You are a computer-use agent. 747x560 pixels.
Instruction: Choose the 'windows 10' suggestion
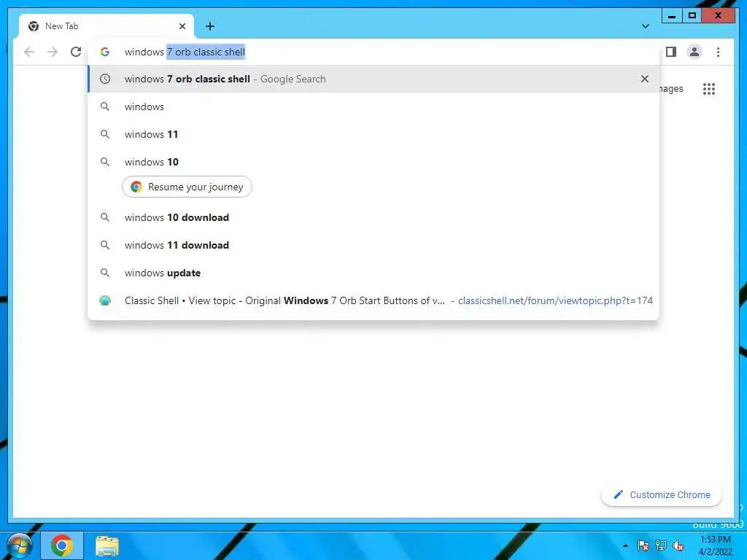pos(373,162)
